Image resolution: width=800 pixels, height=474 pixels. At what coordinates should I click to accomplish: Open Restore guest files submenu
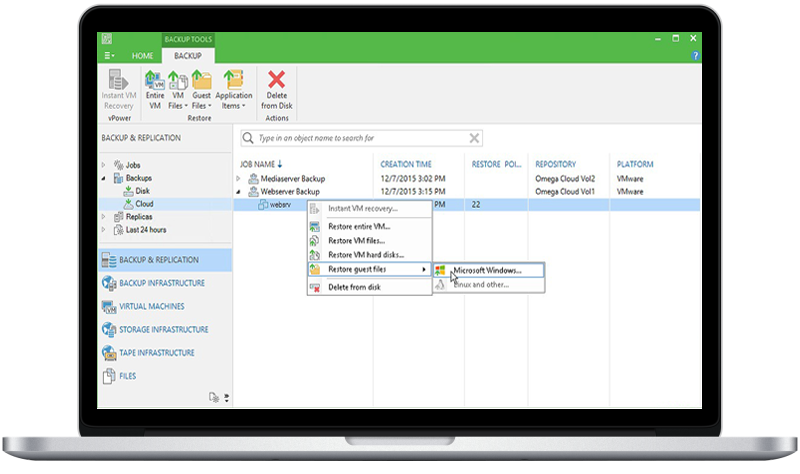coord(370,269)
